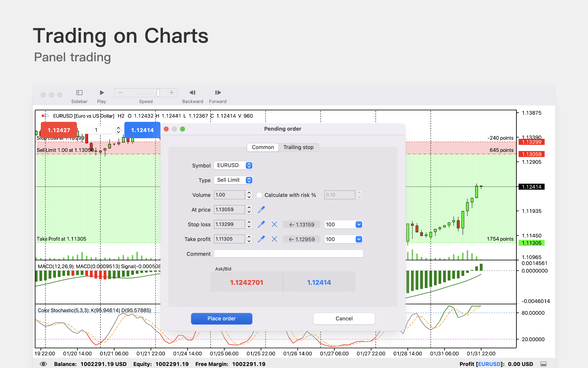Apply suggested stop loss 1.13159
This screenshot has width=588, height=368.
[x=302, y=225]
